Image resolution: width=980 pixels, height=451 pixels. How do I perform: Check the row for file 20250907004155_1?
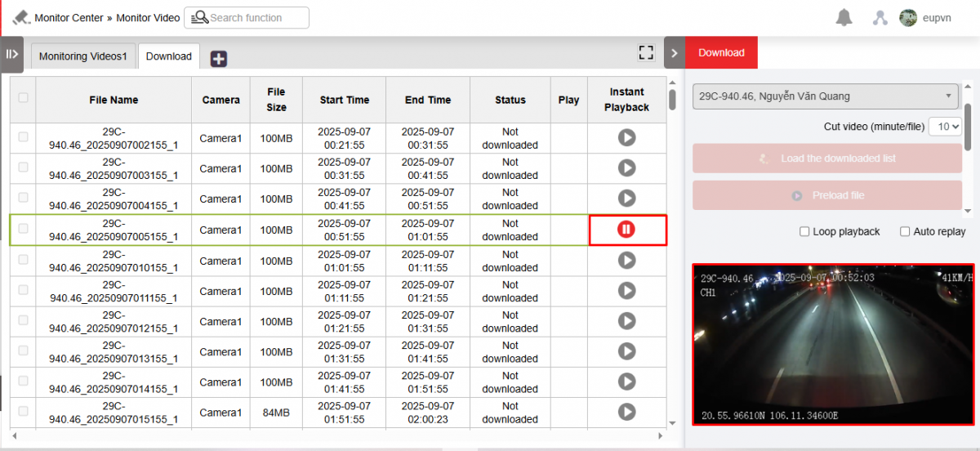(23, 197)
